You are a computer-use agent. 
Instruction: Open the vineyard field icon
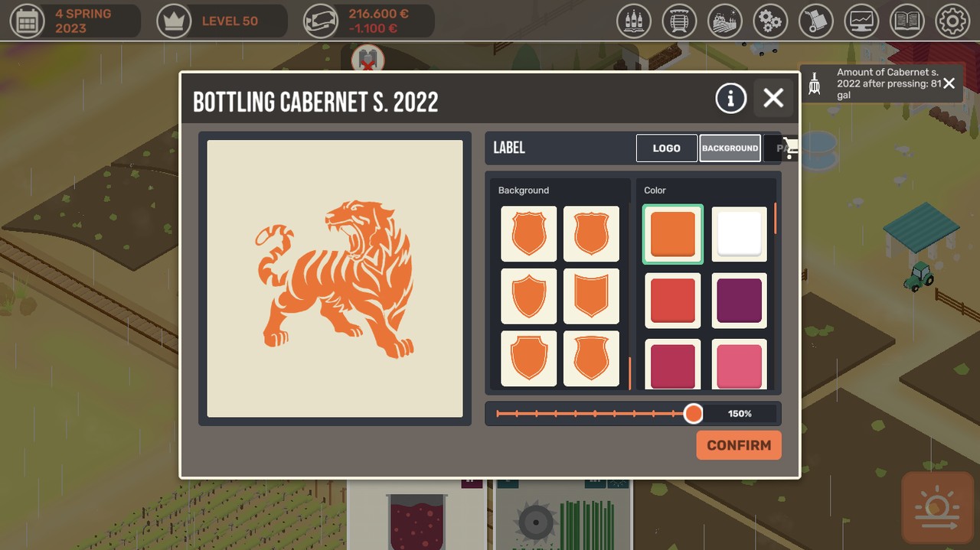pos(725,21)
